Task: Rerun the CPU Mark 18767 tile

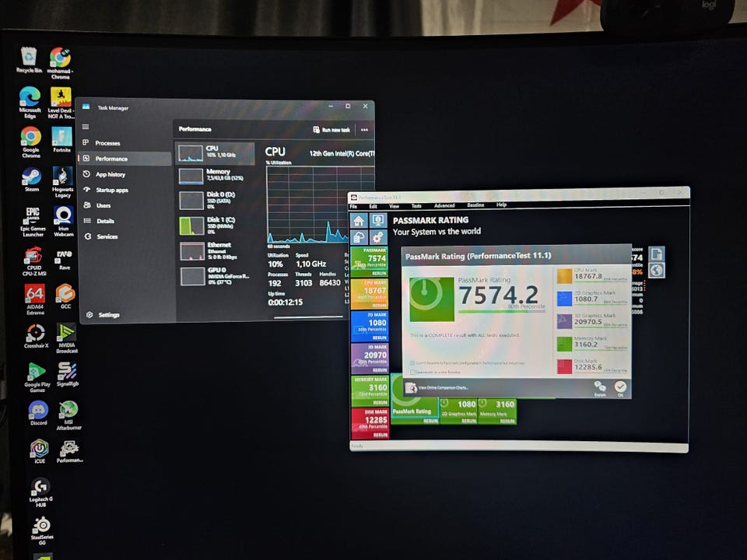Action: [x=379, y=305]
